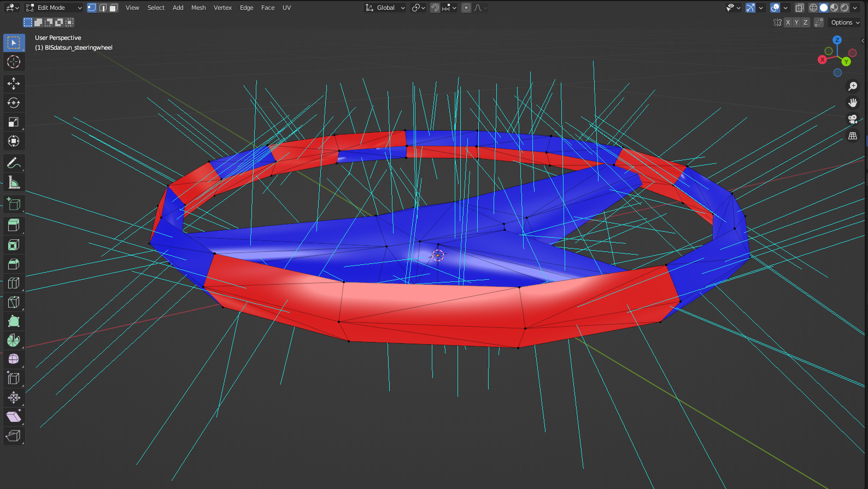Activate the Add Cube tool
This screenshot has height=489, width=868.
tap(14, 204)
